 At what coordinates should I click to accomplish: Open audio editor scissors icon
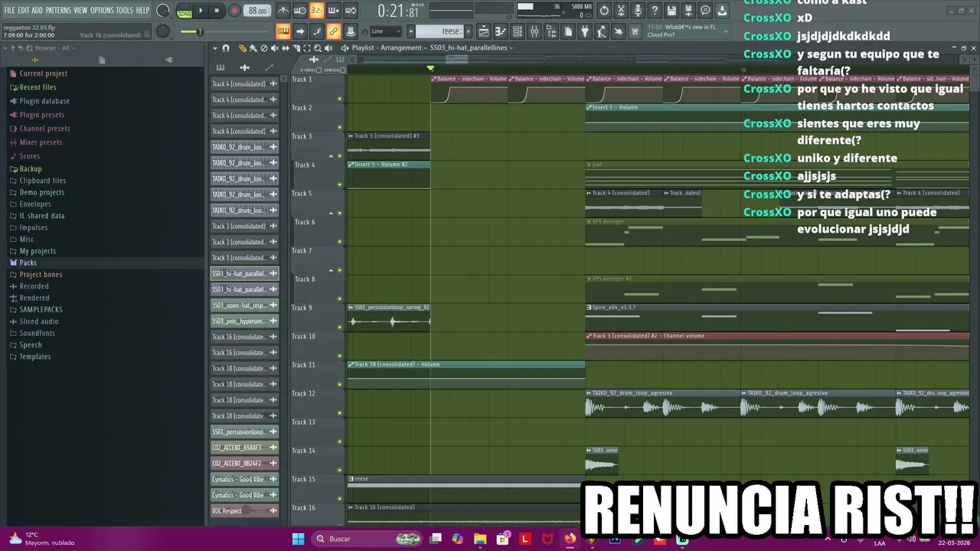tap(620, 11)
